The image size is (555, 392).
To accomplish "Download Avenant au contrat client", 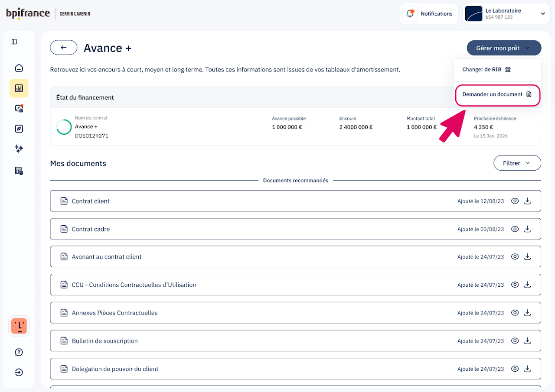I will (527, 257).
